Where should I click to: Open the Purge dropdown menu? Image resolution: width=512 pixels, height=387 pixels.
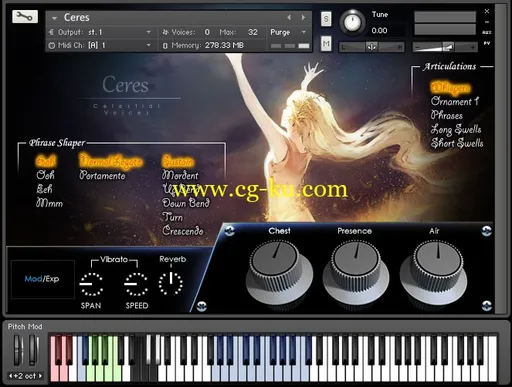[x=288, y=32]
